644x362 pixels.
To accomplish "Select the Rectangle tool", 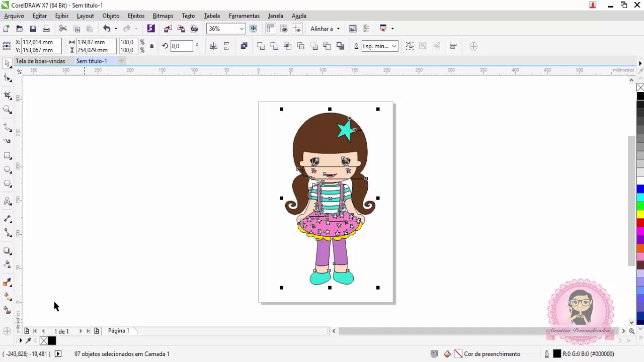I will pos(7,156).
